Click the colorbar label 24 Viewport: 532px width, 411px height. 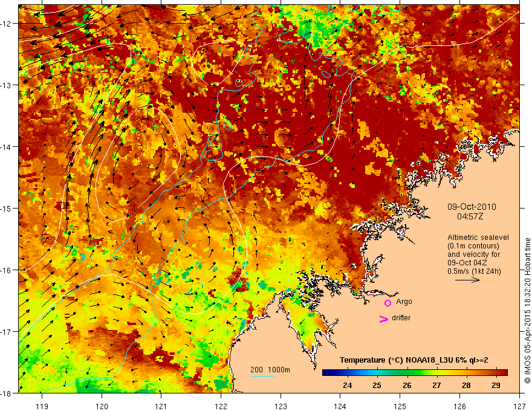348,385
